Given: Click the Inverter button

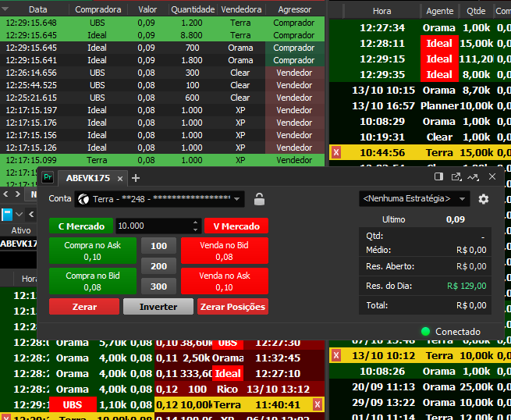Looking at the screenshot, I should click(158, 307).
